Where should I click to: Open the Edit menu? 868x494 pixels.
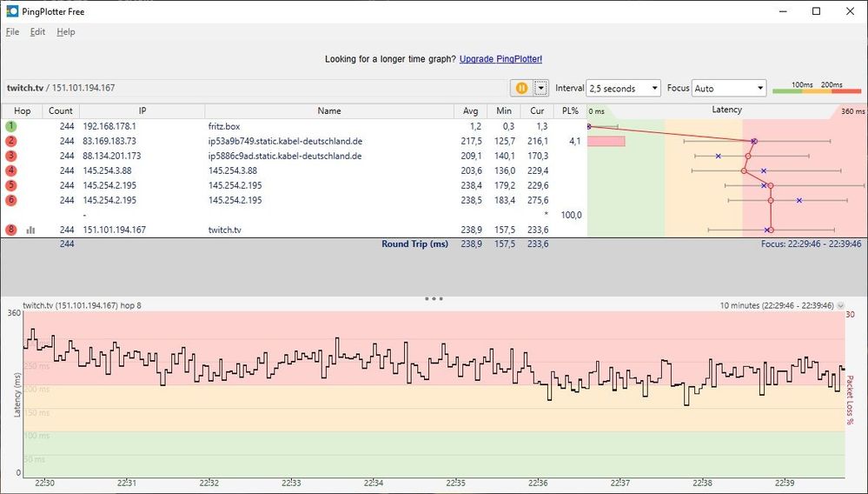(x=37, y=32)
